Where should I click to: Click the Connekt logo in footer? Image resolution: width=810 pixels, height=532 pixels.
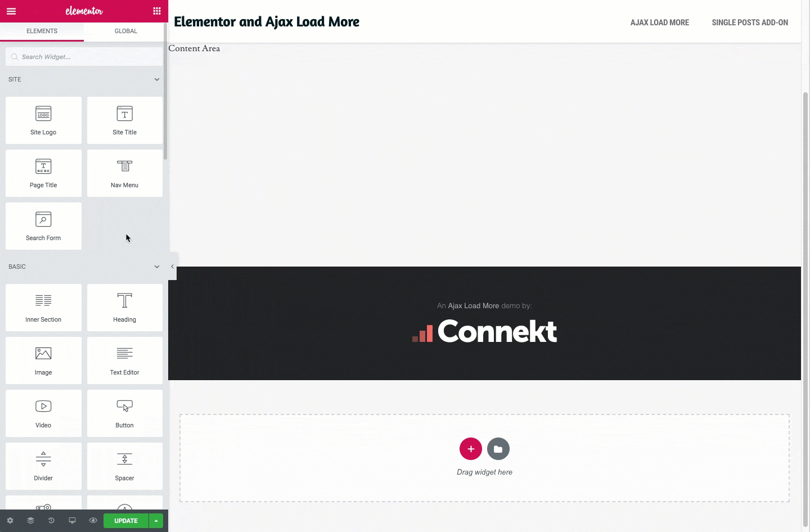[484, 331]
